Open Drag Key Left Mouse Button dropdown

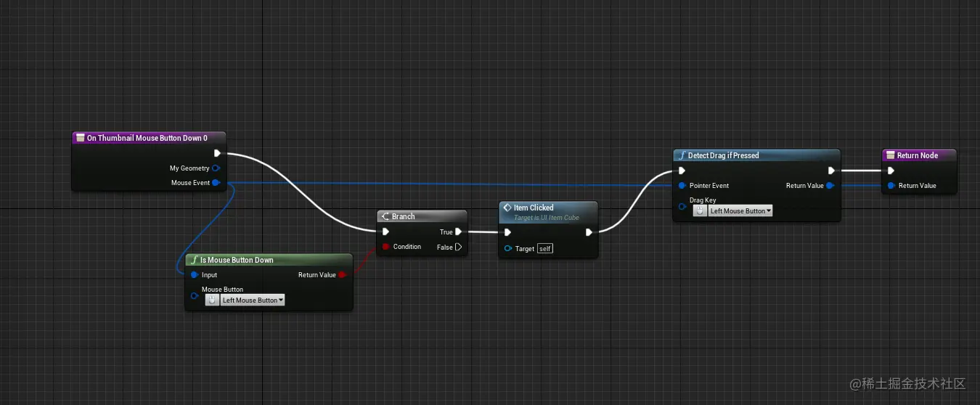(x=740, y=210)
